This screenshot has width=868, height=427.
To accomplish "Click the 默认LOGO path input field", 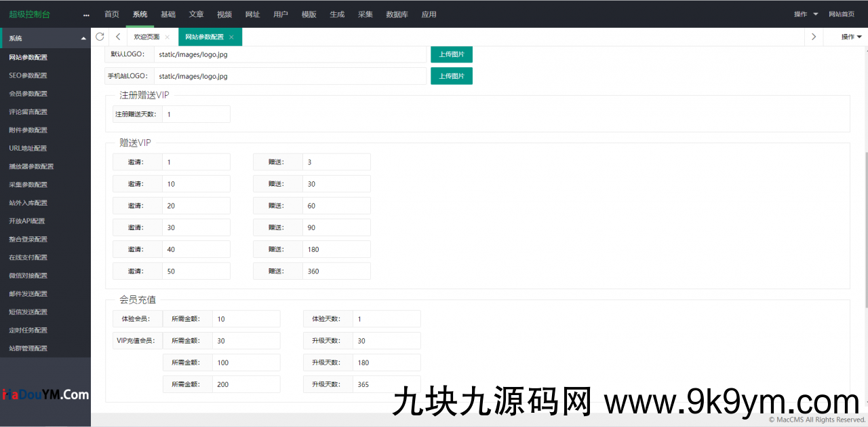I will [290, 54].
